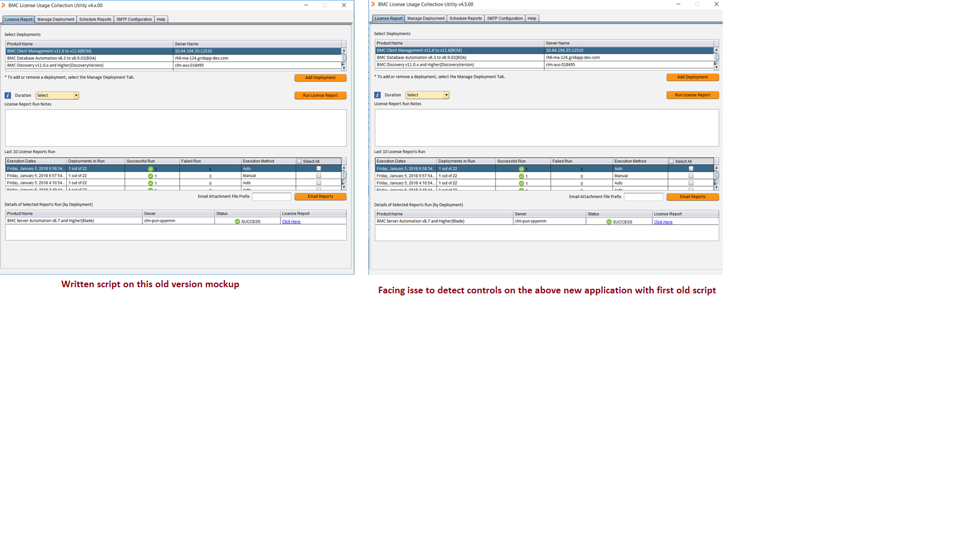Click Product Name header of deployments, v4.x.00
This screenshot has height=551, width=980.
point(89,44)
